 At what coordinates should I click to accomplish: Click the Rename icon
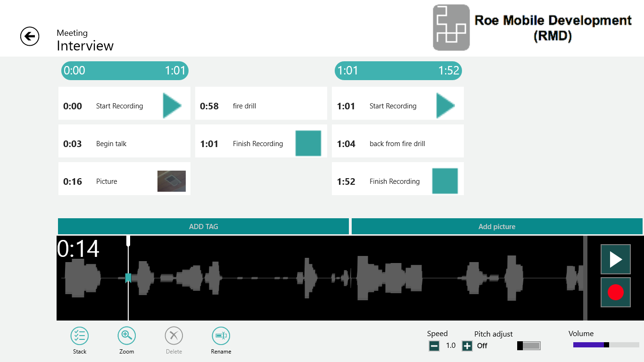click(x=221, y=336)
